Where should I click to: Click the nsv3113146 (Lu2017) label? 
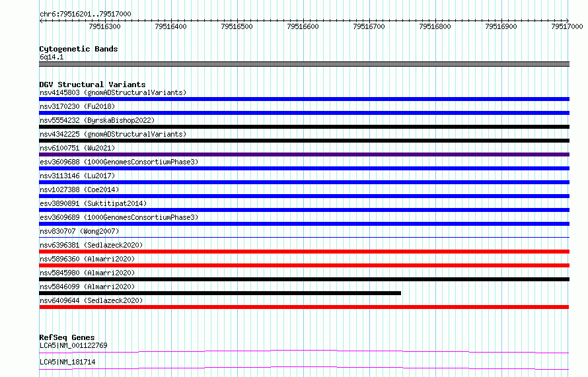point(77,176)
